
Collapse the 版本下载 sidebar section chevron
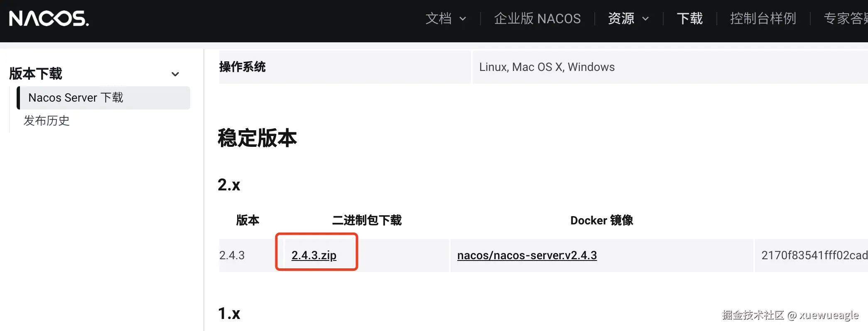[x=175, y=74]
